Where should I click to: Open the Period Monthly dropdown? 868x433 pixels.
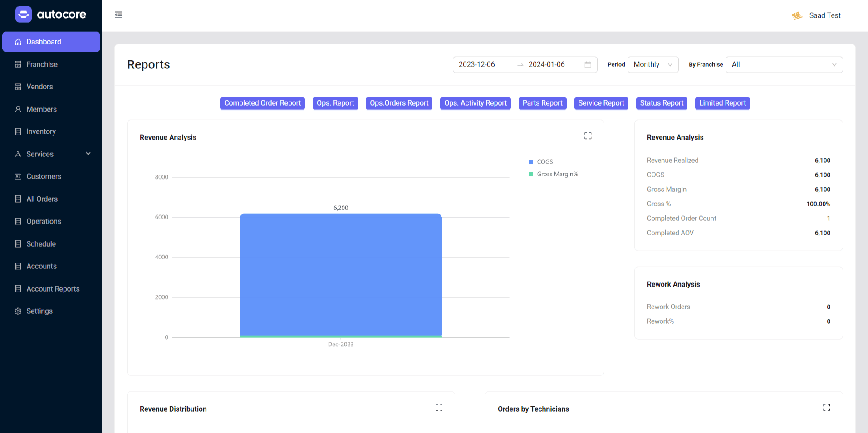click(653, 64)
